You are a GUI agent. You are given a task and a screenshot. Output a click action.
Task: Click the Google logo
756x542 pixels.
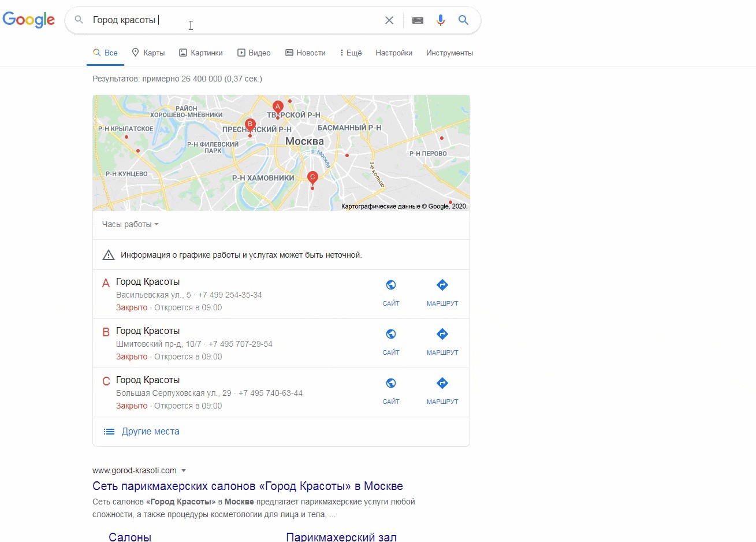pyautogui.click(x=29, y=20)
